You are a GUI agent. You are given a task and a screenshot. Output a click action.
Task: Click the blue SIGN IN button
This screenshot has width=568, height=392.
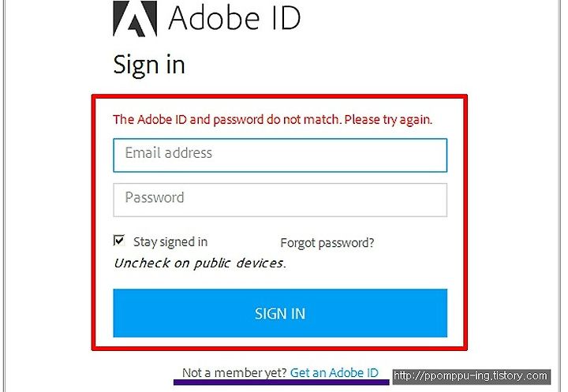[280, 313]
